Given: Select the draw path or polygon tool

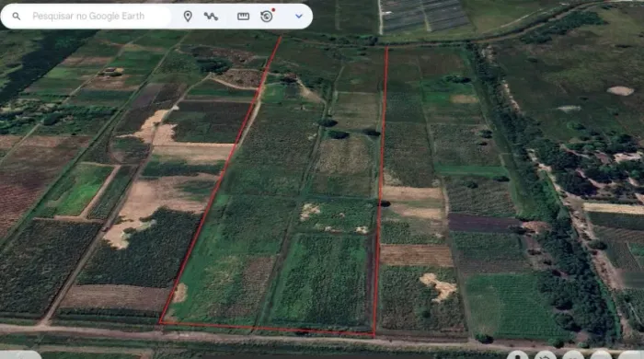Looking at the screenshot, I should tap(211, 17).
